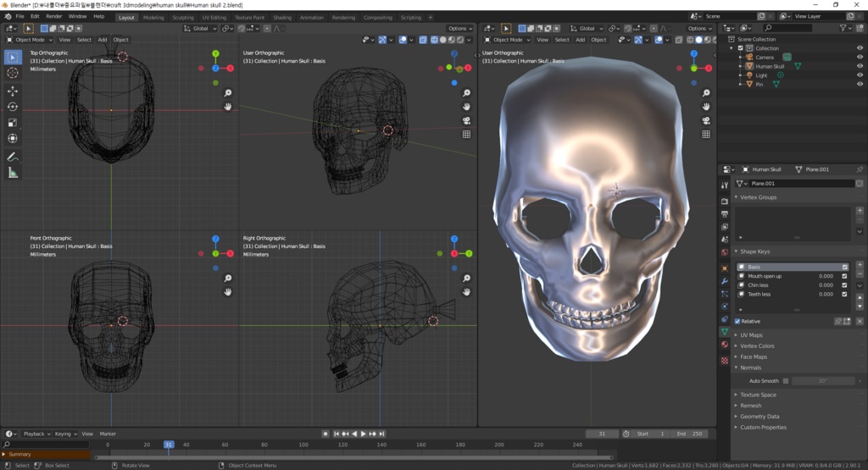Screen dimensions: 868x470
Task: Uncheck the Relative shape keys checkbox
Action: (x=737, y=321)
